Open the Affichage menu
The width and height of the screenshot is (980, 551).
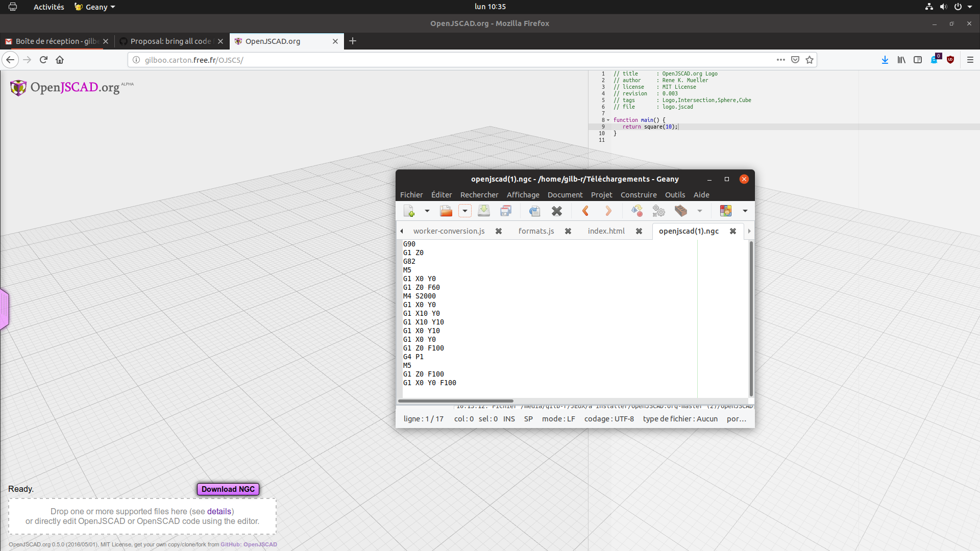click(x=523, y=195)
